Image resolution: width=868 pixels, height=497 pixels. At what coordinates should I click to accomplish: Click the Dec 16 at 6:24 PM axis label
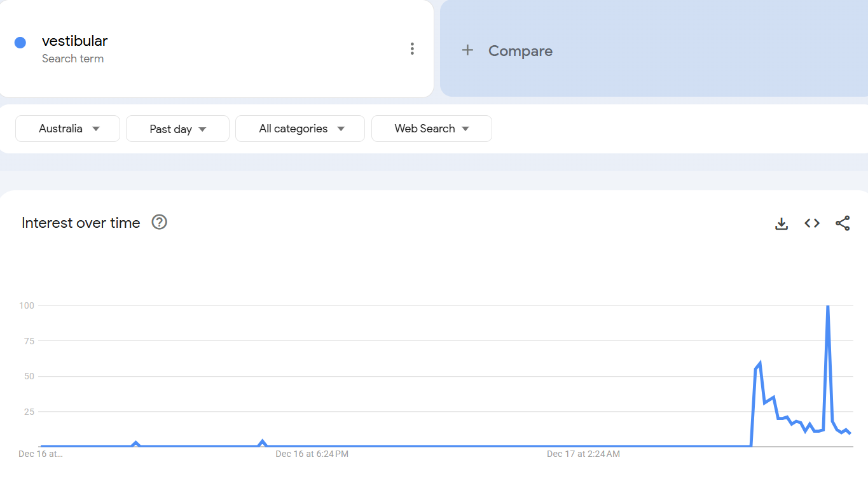312,454
